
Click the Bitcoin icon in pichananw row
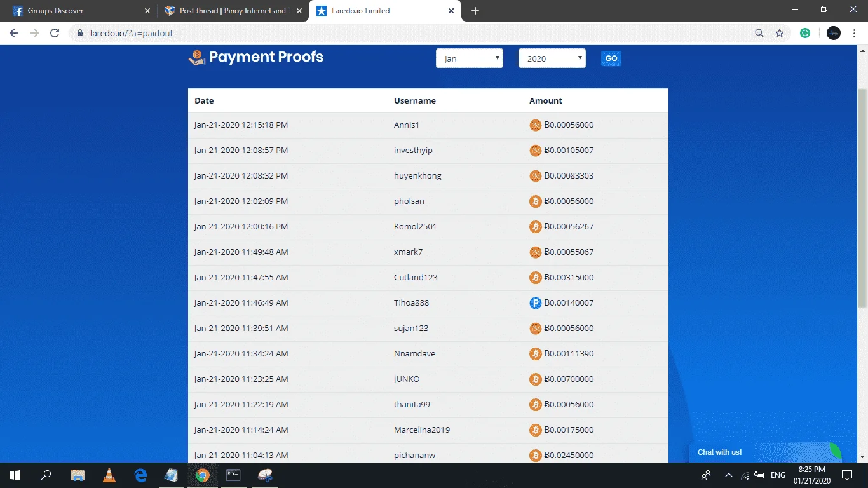pos(536,456)
